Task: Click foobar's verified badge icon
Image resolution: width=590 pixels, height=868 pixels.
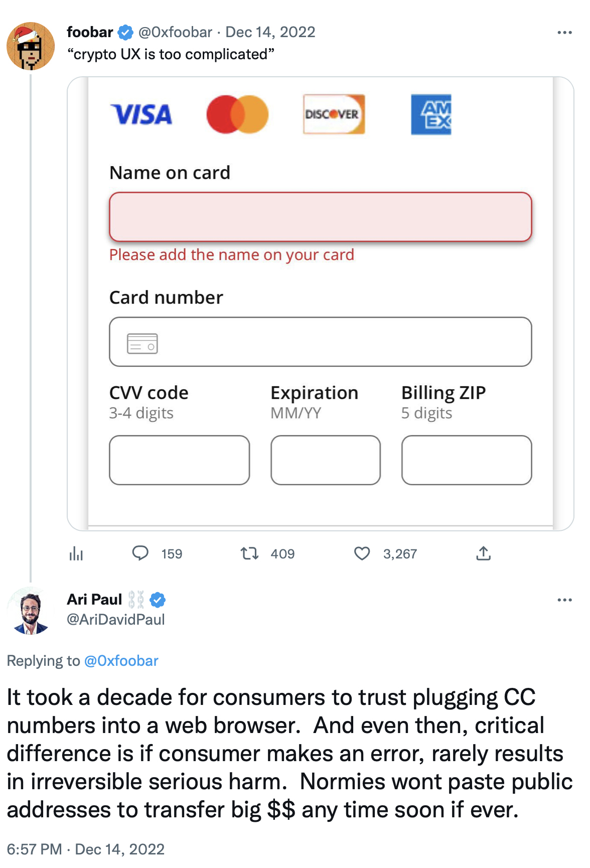Action: (125, 33)
